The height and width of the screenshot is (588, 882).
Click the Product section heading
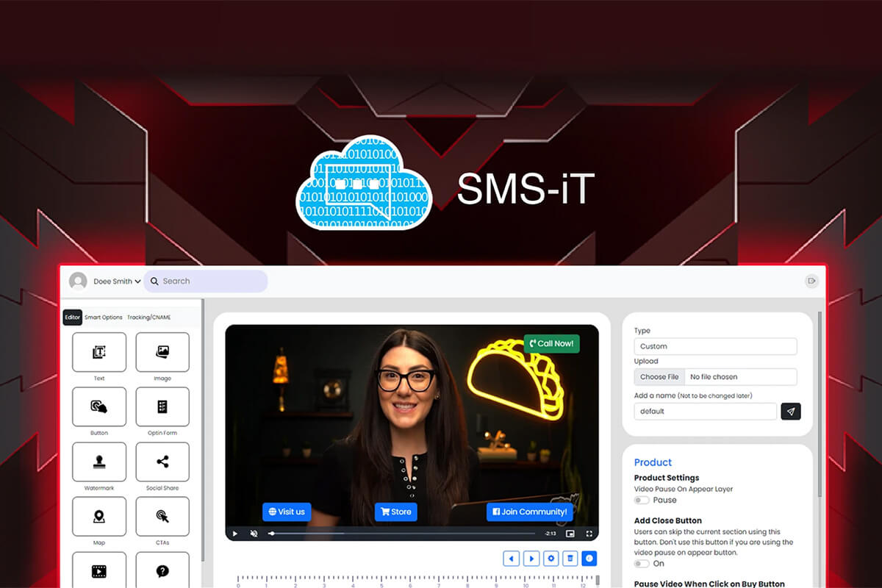[x=653, y=462]
